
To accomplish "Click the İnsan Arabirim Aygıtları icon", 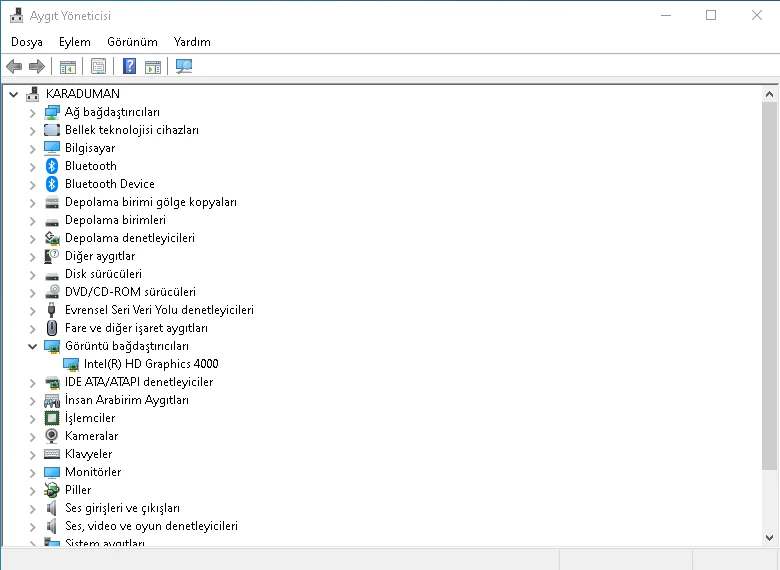I will (52, 400).
